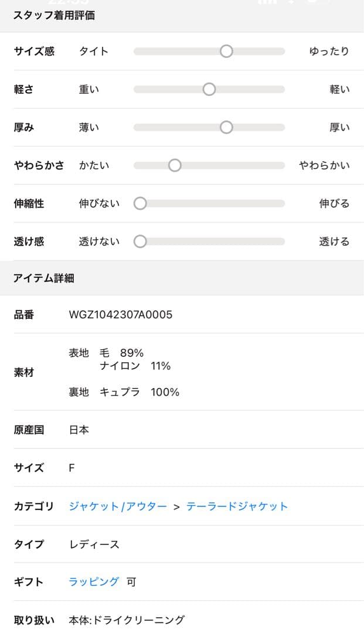Click the 日本 country of origin value
The width and height of the screenshot is (364, 633).
pyautogui.click(x=79, y=430)
